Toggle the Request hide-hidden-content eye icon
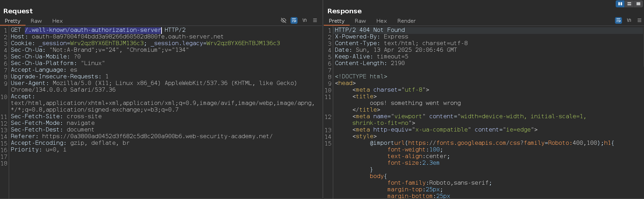The height and width of the screenshot is (199, 644). point(284,20)
